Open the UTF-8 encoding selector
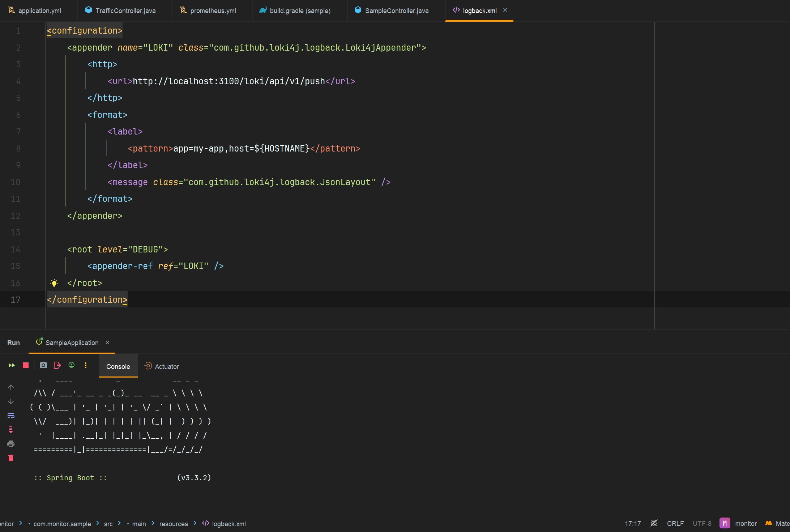Screen dimensions: 790x532 point(702,523)
